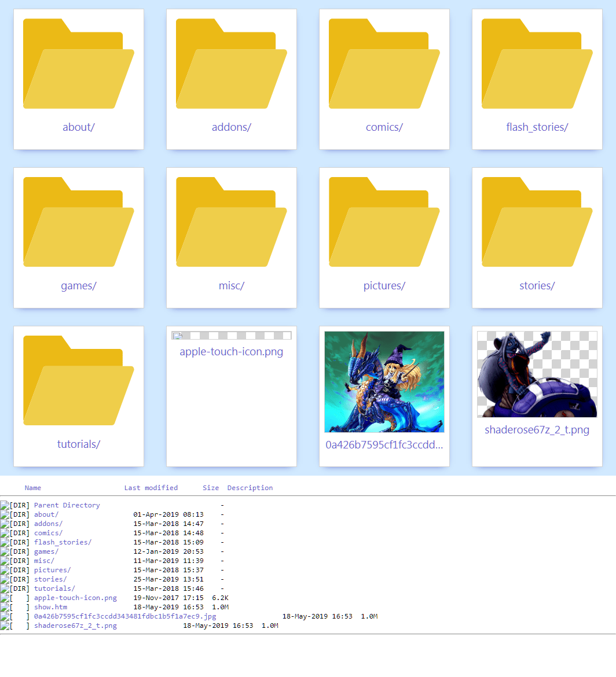This screenshot has height=677, width=616.
Task: Sort listing by Name column
Action: tap(33, 488)
